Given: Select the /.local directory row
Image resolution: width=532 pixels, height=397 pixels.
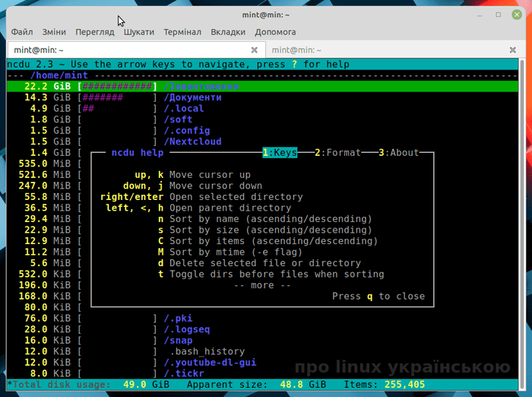Looking at the screenshot, I should 263,108.
